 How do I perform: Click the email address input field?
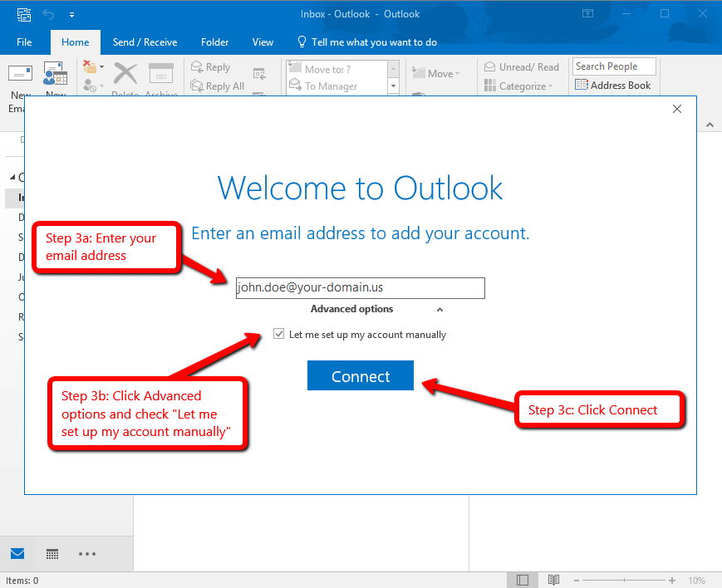pos(360,288)
